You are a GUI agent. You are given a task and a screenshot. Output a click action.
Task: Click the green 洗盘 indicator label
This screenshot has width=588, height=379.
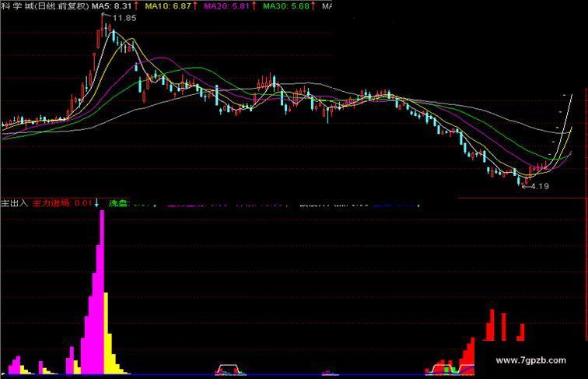119,203
